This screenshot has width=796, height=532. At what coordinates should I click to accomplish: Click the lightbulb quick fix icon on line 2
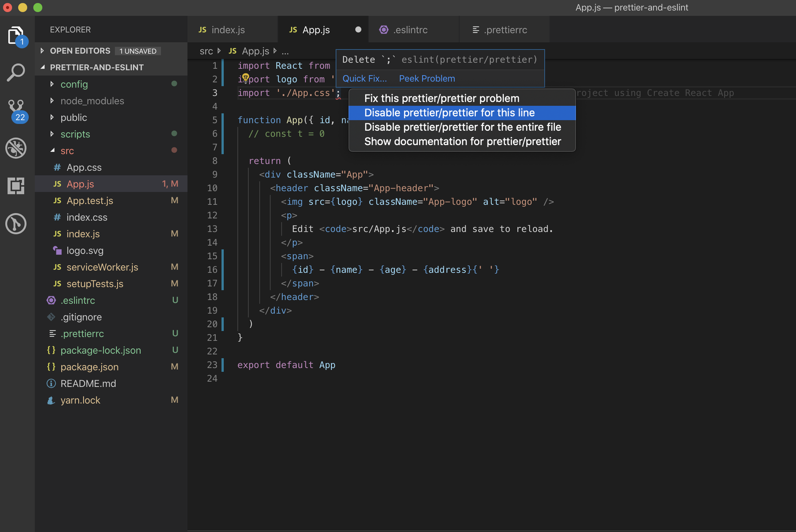[246, 78]
